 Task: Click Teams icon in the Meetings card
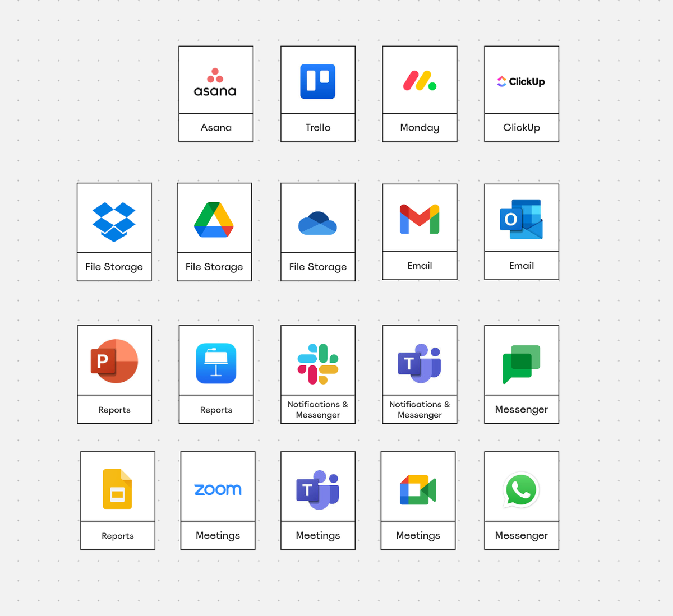(x=317, y=490)
